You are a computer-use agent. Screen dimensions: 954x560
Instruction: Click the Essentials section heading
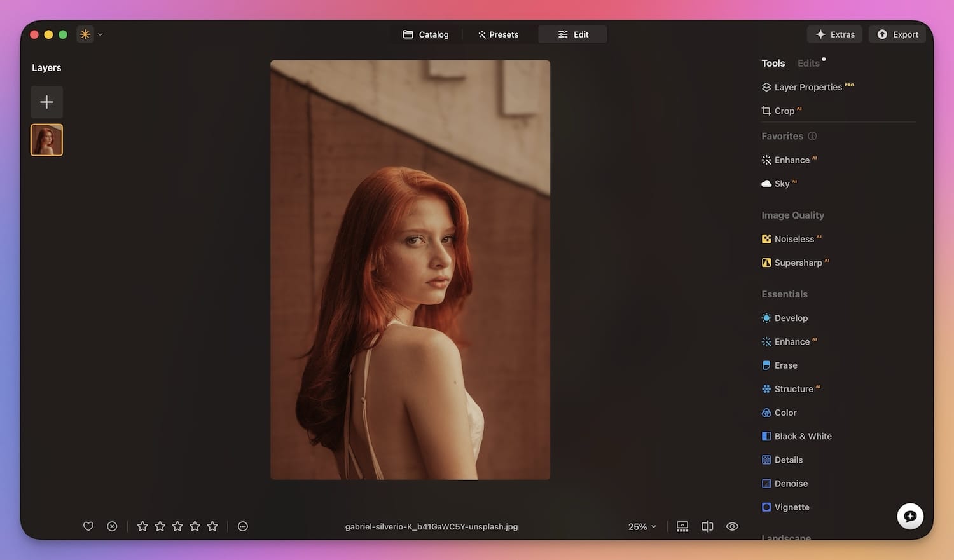(x=785, y=294)
